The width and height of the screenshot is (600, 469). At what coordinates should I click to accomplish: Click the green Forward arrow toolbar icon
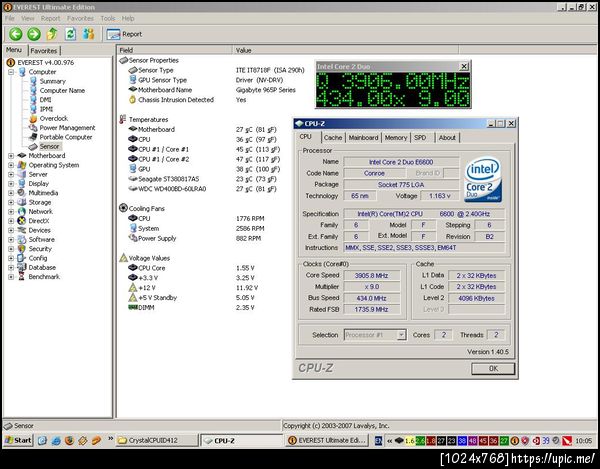32,33
